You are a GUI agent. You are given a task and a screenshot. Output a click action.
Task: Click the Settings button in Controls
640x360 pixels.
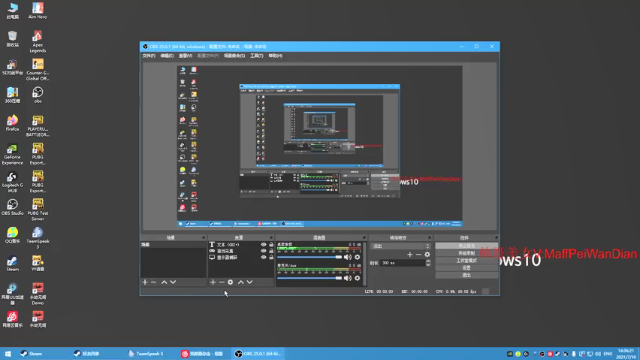467,268
